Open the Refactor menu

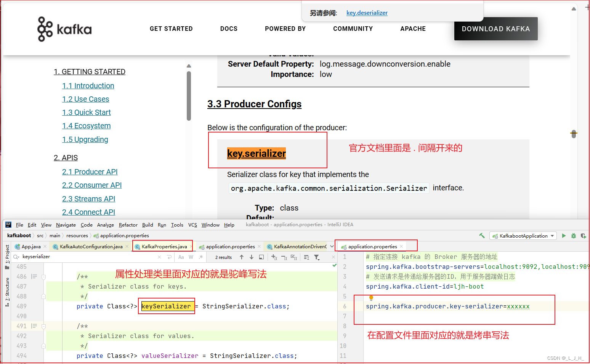[x=128, y=225]
